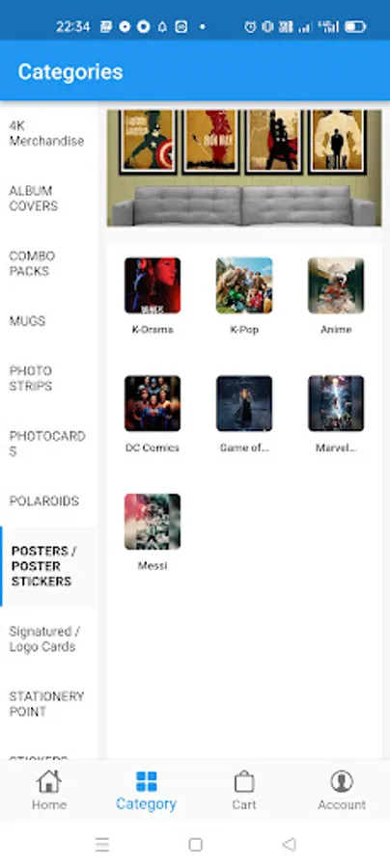Open the Home tab icon
The image size is (390, 868).
[x=48, y=781]
